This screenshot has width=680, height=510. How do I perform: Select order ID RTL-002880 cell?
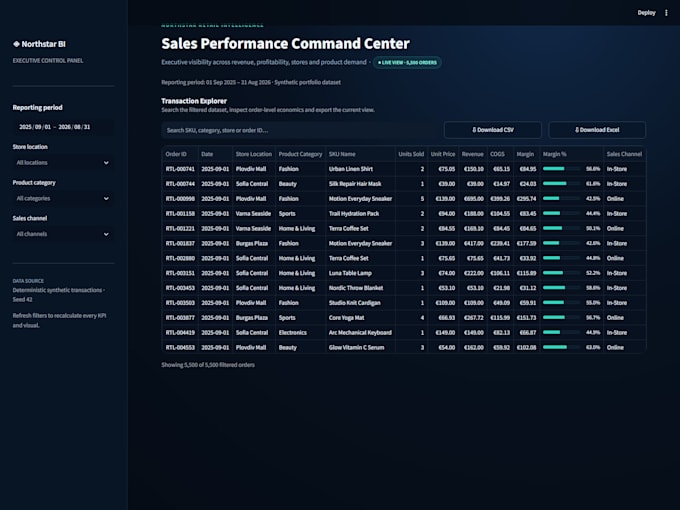click(x=180, y=258)
